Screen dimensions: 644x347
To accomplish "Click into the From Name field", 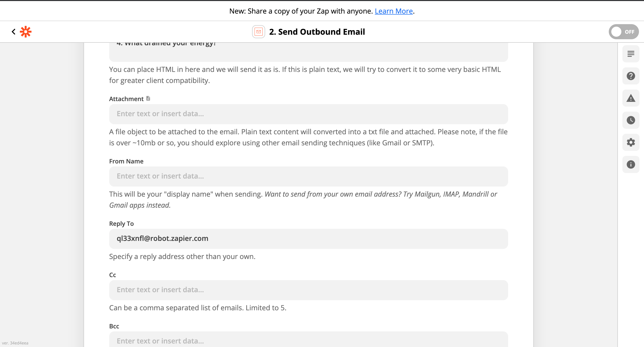I will (x=308, y=176).
